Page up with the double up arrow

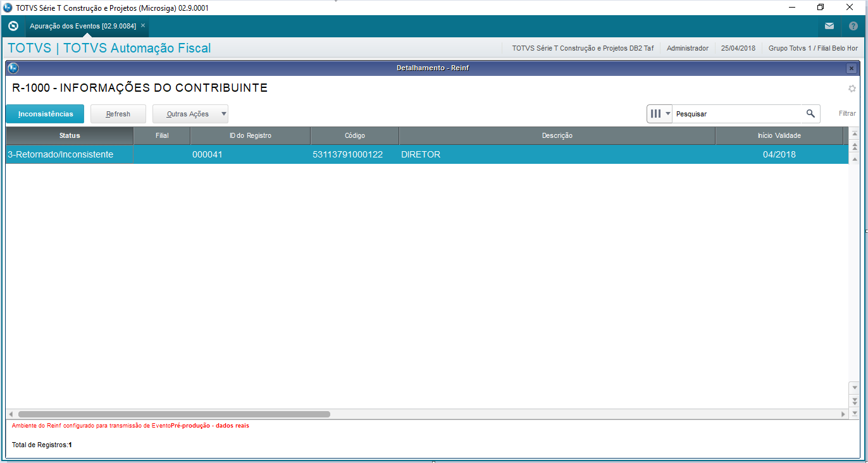point(855,147)
